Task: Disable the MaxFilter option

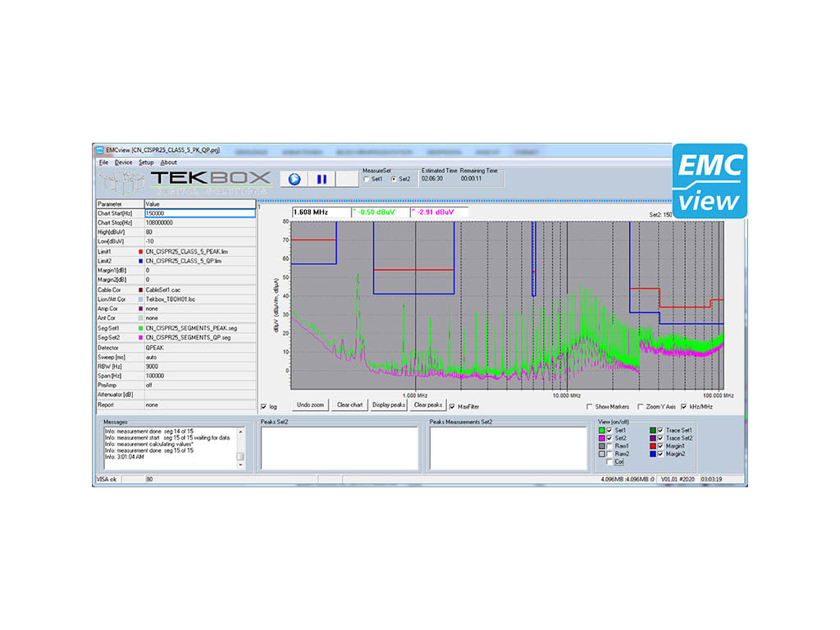Action: (450, 404)
